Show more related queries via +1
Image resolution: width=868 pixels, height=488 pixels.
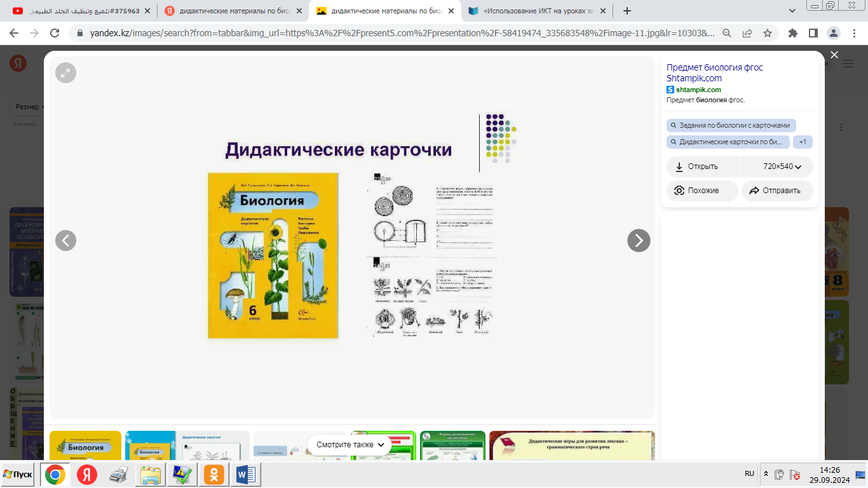(803, 142)
